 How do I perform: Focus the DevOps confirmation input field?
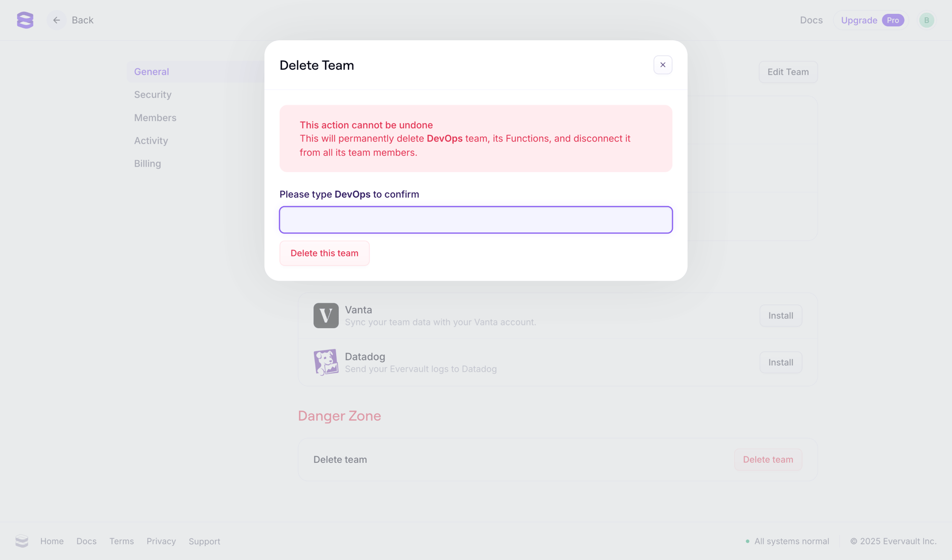point(476,220)
